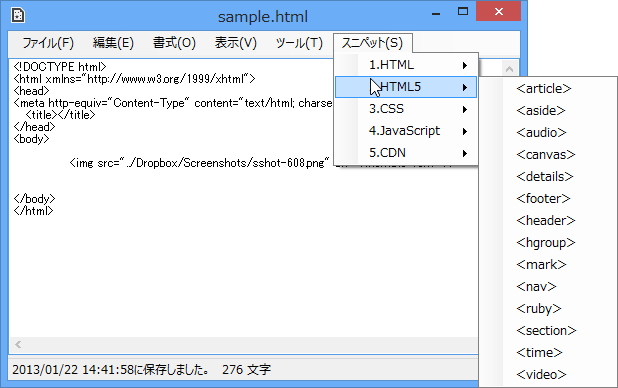This screenshot has height=388, width=618.
Task: Expand the 5.CDN snippet submenu
Action: [x=406, y=153]
